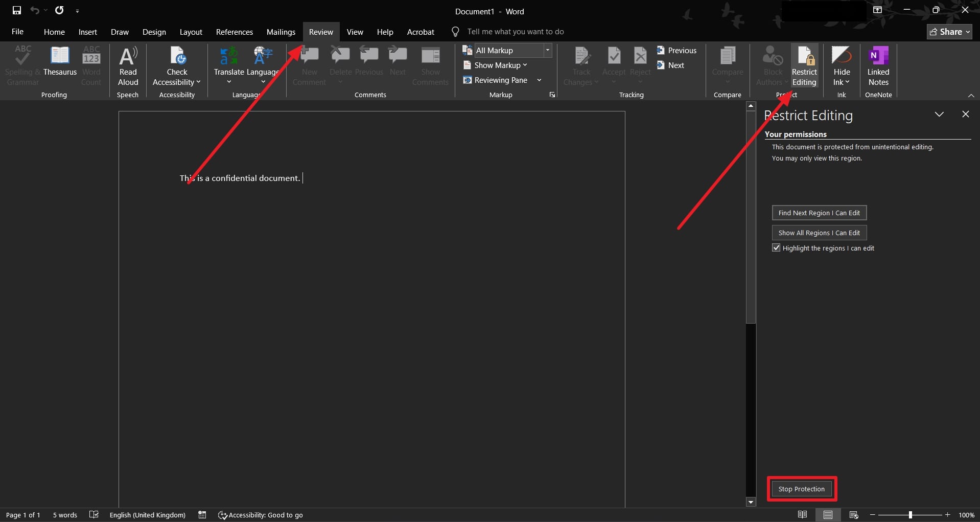Image resolution: width=980 pixels, height=522 pixels.
Task: Expand Reviewing Pane orientation options
Action: click(x=539, y=80)
